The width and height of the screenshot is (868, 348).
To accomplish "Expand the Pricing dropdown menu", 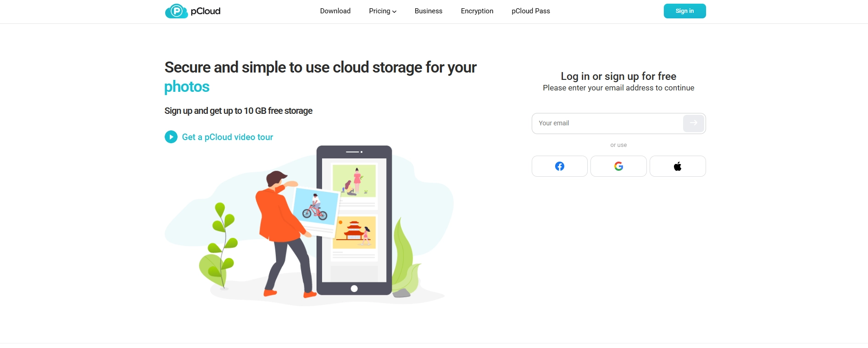I will pos(383,11).
